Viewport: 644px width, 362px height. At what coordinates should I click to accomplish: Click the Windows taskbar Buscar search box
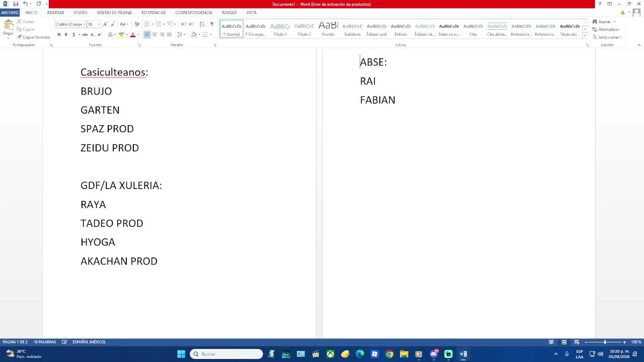226,354
